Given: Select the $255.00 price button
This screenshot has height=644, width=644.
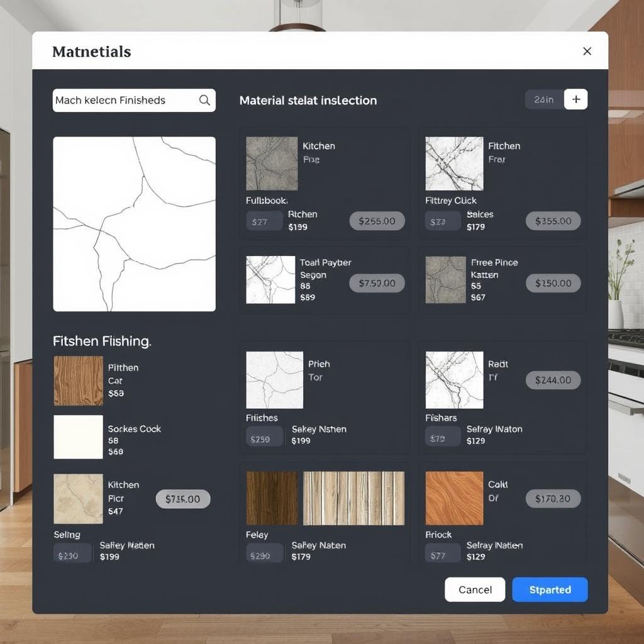Looking at the screenshot, I should click(x=377, y=221).
